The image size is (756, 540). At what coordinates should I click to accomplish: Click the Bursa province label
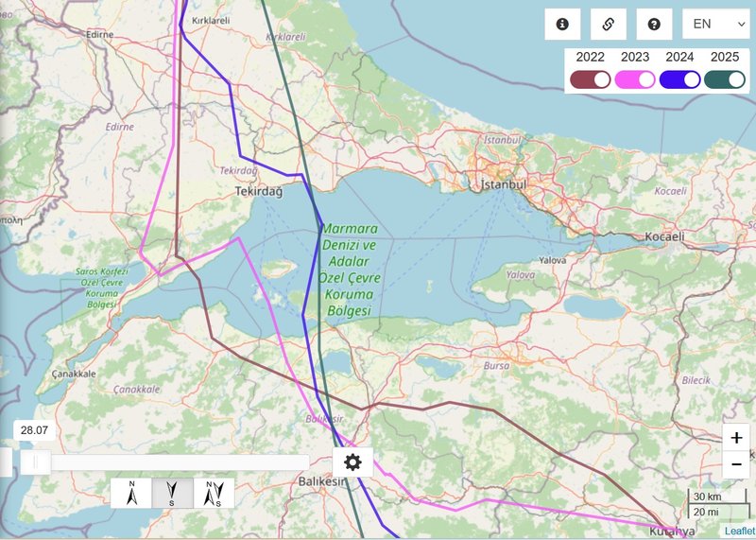497,366
